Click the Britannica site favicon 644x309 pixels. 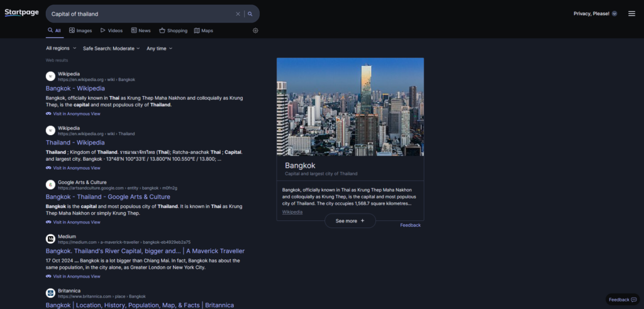pyautogui.click(x=50, y=293)
